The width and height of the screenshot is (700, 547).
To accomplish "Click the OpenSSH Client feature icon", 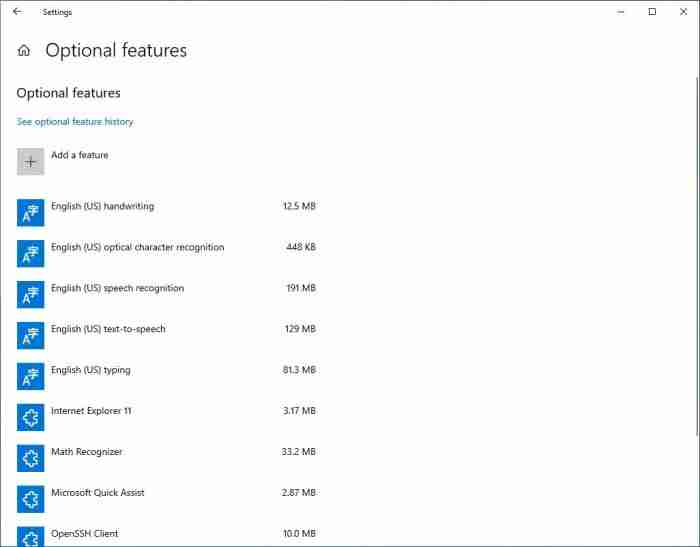I will [31, 538].
